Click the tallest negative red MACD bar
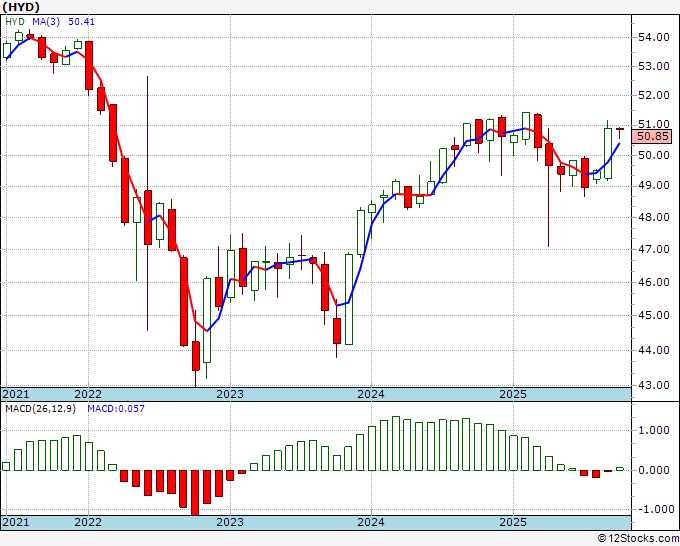680x546 pixels. 195,493
